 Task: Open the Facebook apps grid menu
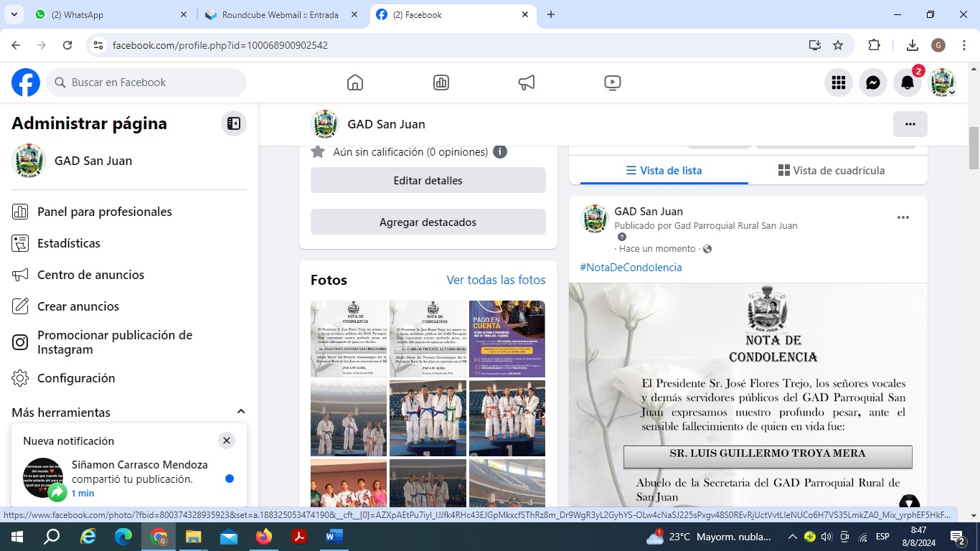point(839,83)
